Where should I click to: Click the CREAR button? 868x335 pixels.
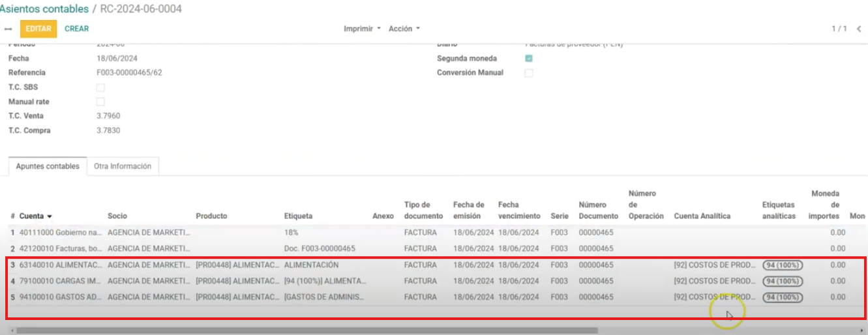pos(76,29)
